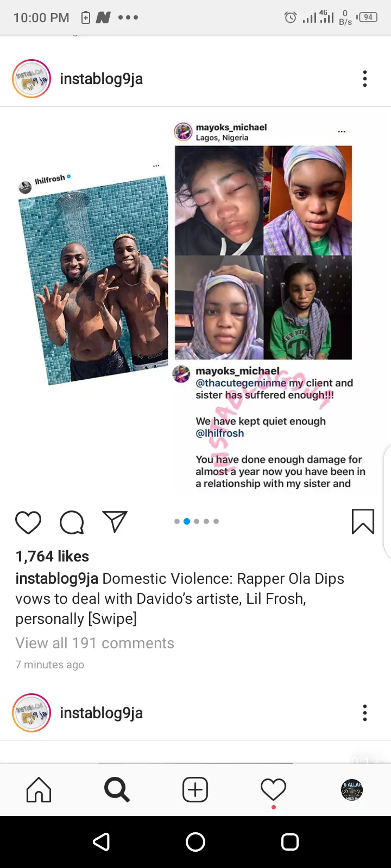
Task: Open options menu for first instablog9ja post
Action: point(365,79)
